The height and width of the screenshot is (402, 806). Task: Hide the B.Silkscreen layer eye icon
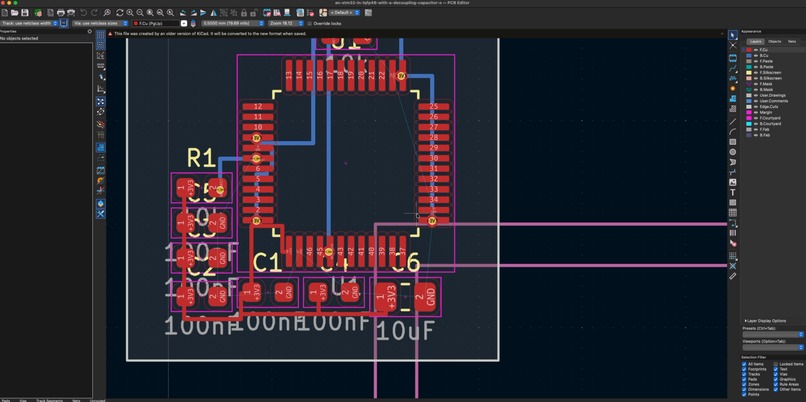(x=755, y=78)
